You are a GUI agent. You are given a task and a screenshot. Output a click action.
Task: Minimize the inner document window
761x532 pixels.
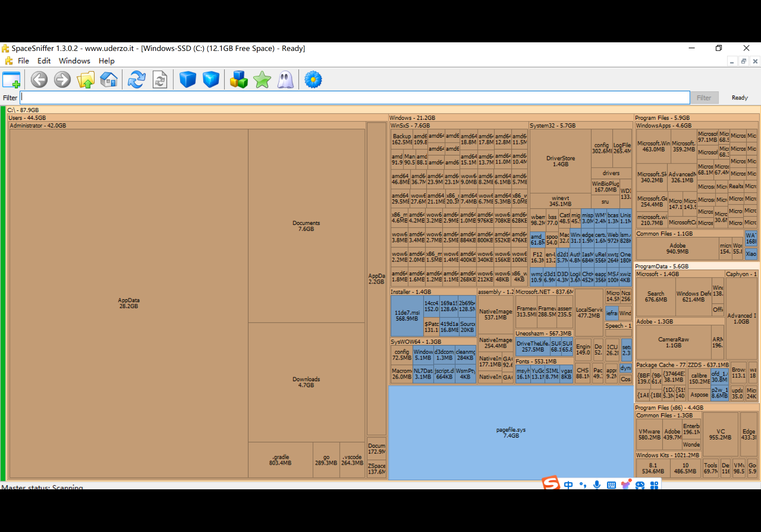click(x=732, y=61)
